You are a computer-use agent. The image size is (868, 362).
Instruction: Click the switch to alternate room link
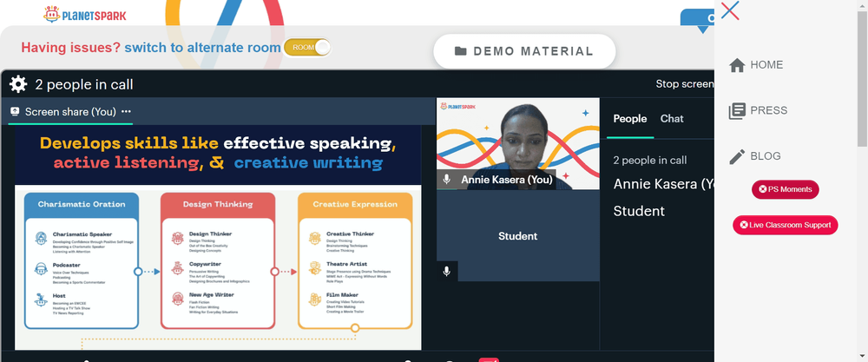[202, 48]
